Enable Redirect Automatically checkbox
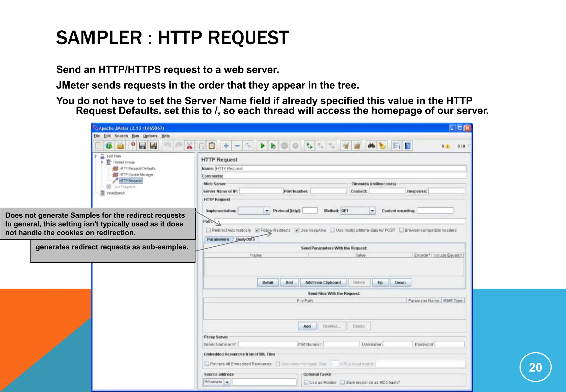Screen dimensions: 566x392 [209, 230]
